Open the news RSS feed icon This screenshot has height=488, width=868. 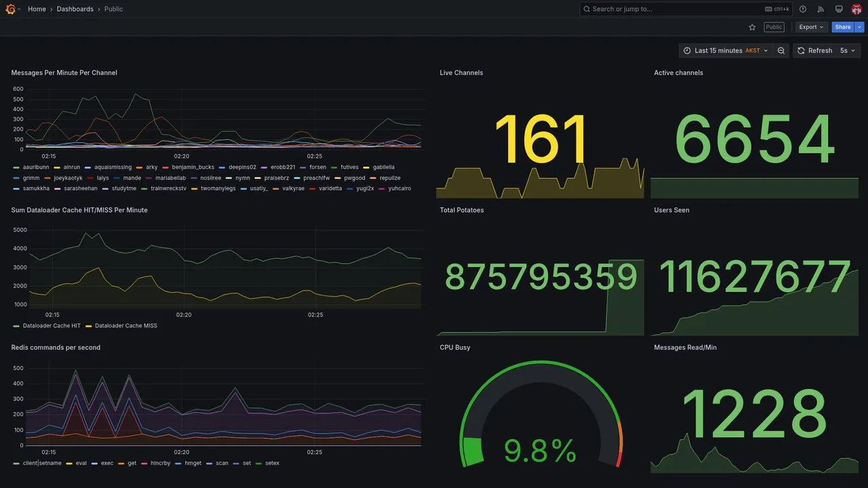[821, 9]
